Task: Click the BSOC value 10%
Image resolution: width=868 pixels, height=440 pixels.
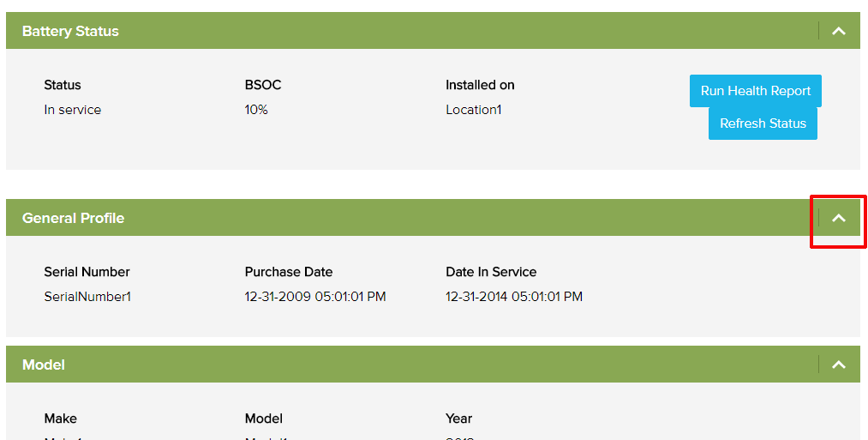Action: pos(256,110)
